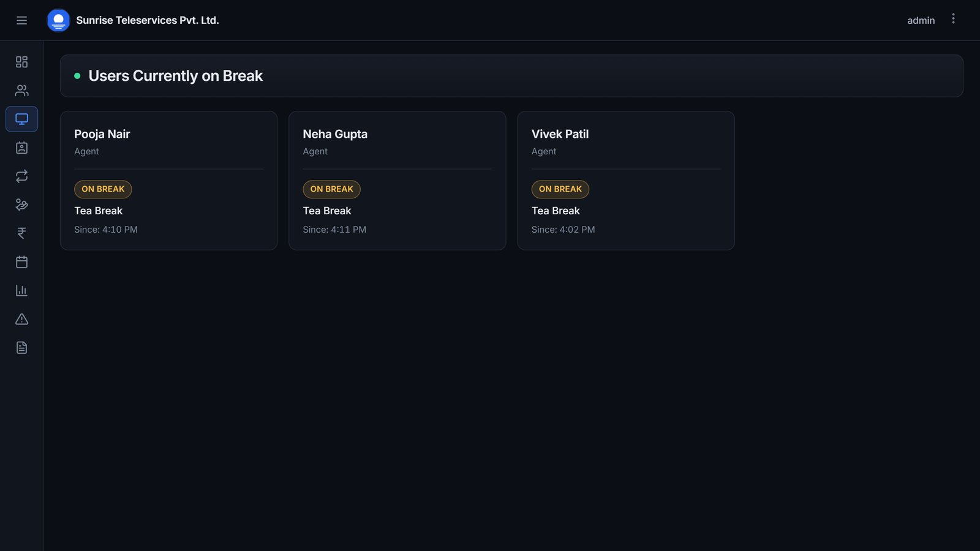This screenshot has height=551, width=980.
Task: Open the calendar sidebar icon
Action: point(21,262)
